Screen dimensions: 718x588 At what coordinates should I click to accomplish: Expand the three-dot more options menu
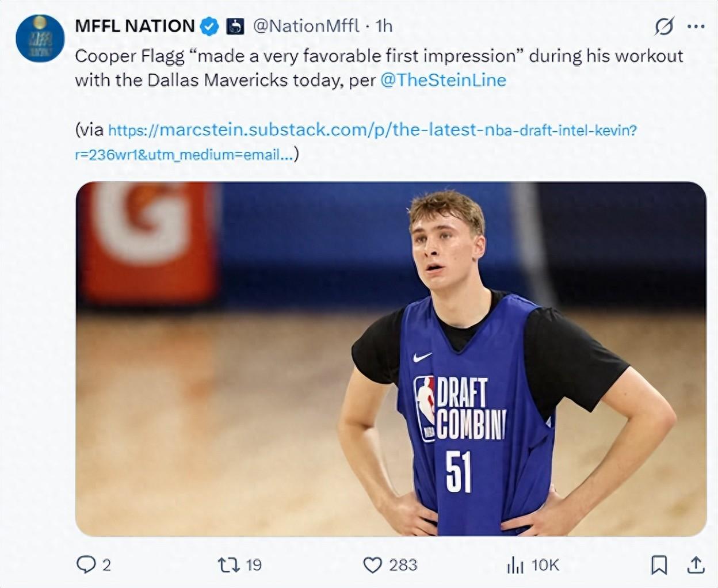pyautogui.click(x=696, y=26)
